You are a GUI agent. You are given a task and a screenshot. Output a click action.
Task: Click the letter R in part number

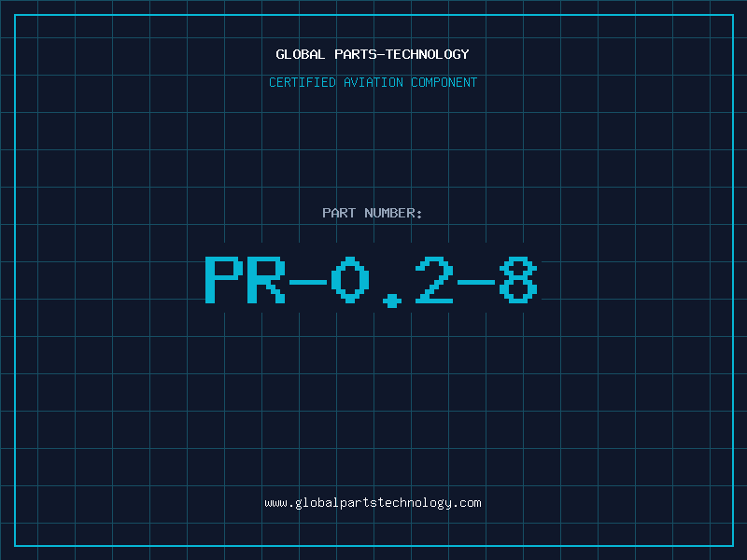pos(266,280)
